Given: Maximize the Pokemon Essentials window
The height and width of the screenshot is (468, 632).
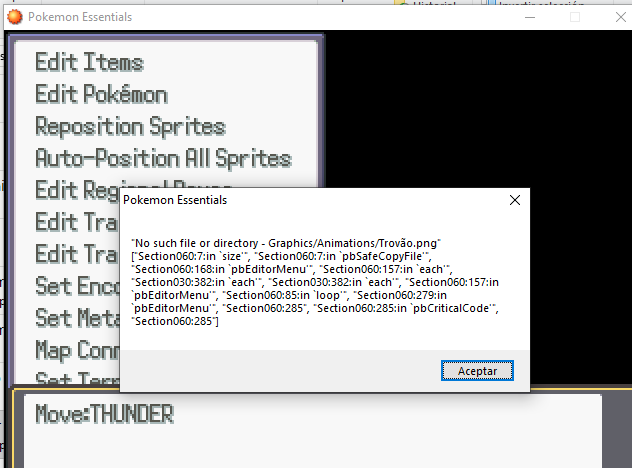Looking at the screenshot, I should point(574,16).
